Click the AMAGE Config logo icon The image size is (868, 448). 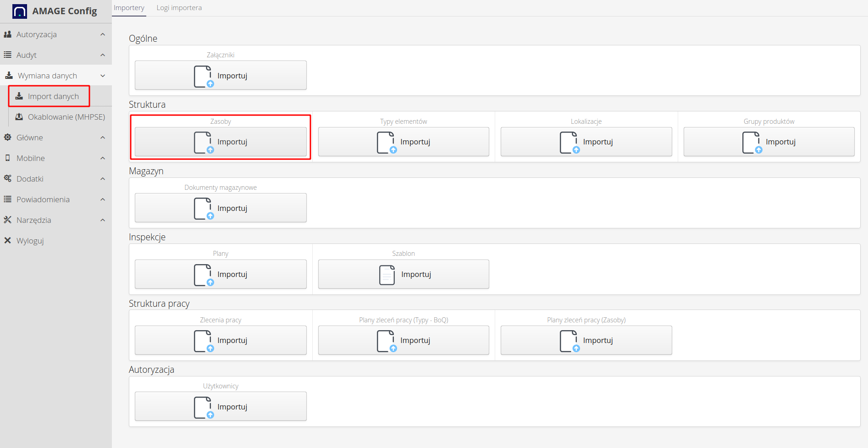[x=20, y=11]
